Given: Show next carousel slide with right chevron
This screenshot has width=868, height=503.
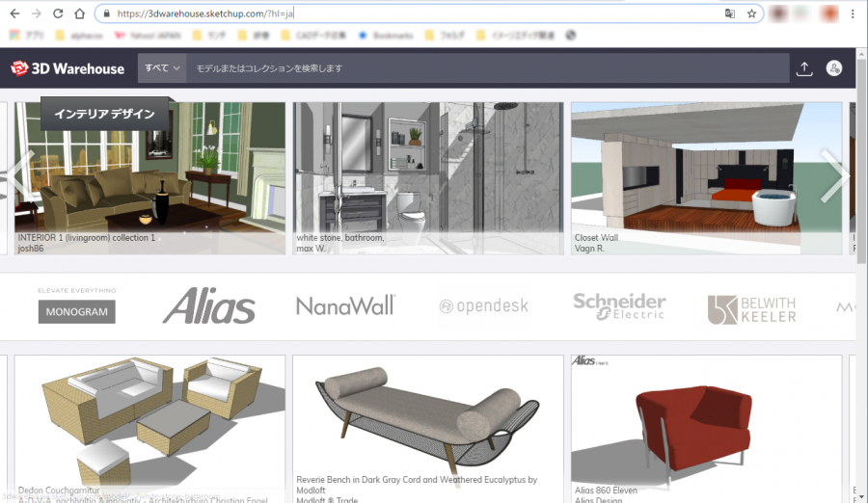Looking at the screenshot, I should (833, 176).
